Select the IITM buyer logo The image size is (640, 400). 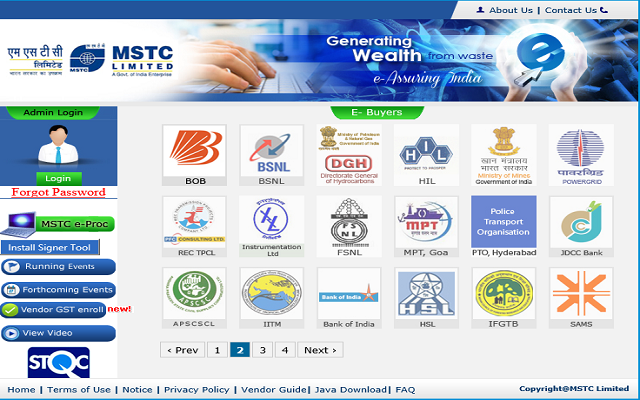pyautogui.click(x=271, y=298)
